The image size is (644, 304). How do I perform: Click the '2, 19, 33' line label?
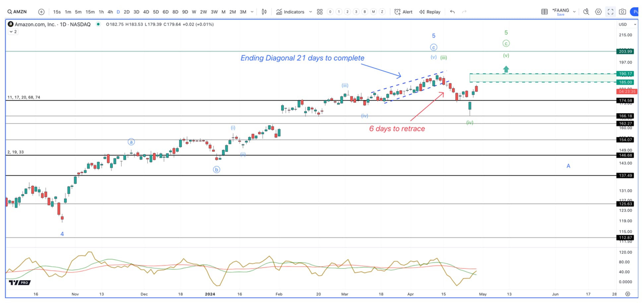[x=16, y=152]
